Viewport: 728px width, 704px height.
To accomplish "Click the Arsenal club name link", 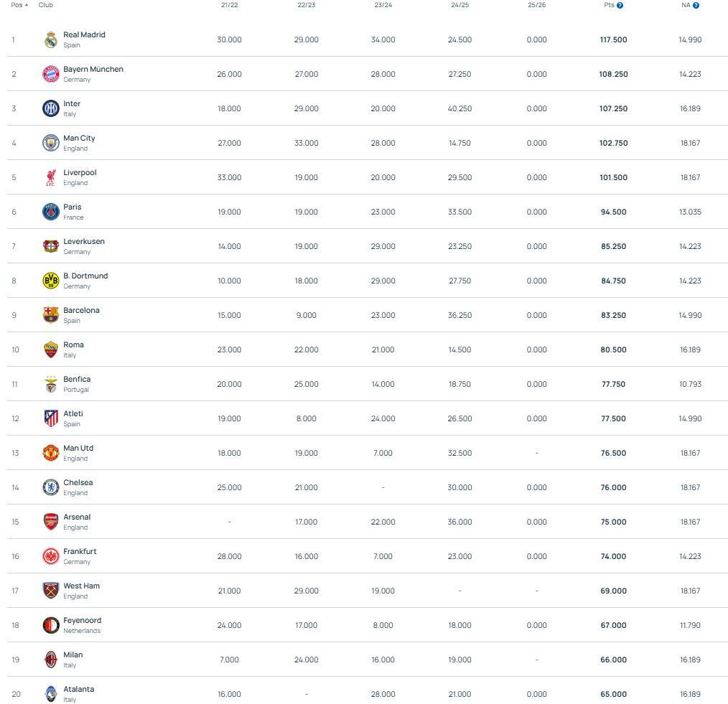I will [x=77, y=517].
